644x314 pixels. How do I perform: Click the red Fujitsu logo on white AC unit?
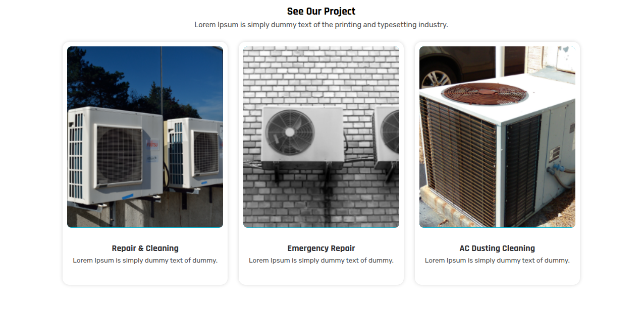(x=152, y=144)
